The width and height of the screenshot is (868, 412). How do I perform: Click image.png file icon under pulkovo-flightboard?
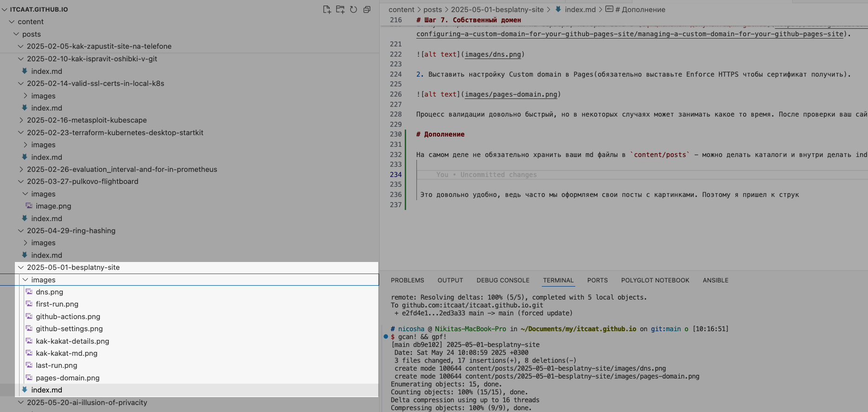click(29, 206)
